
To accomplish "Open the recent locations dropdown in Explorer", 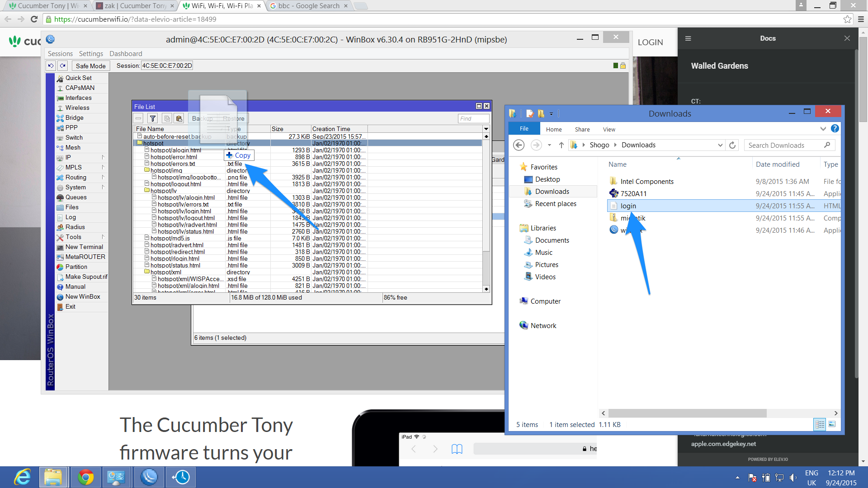I will (x=549, y=145).
